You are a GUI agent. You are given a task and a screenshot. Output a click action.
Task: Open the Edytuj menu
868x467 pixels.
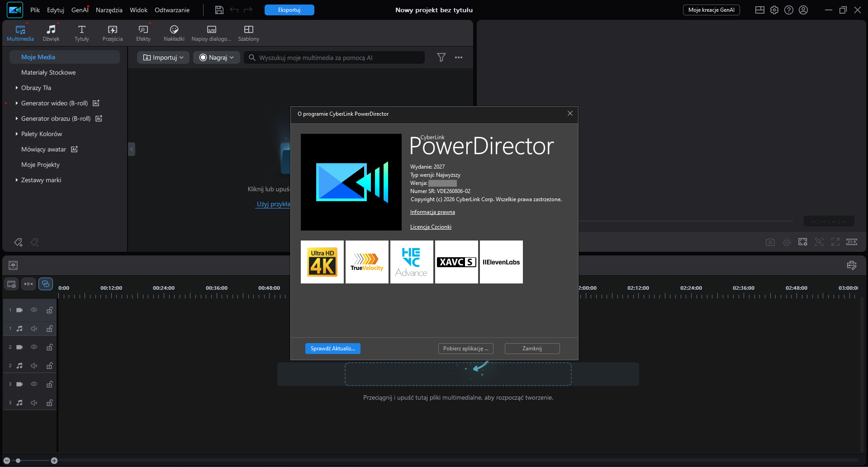(56, 10)
